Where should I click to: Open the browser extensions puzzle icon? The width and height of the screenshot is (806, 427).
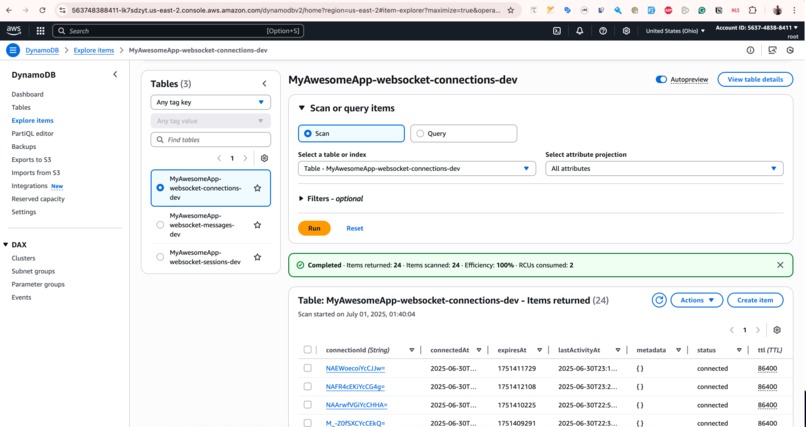point(753,10)
